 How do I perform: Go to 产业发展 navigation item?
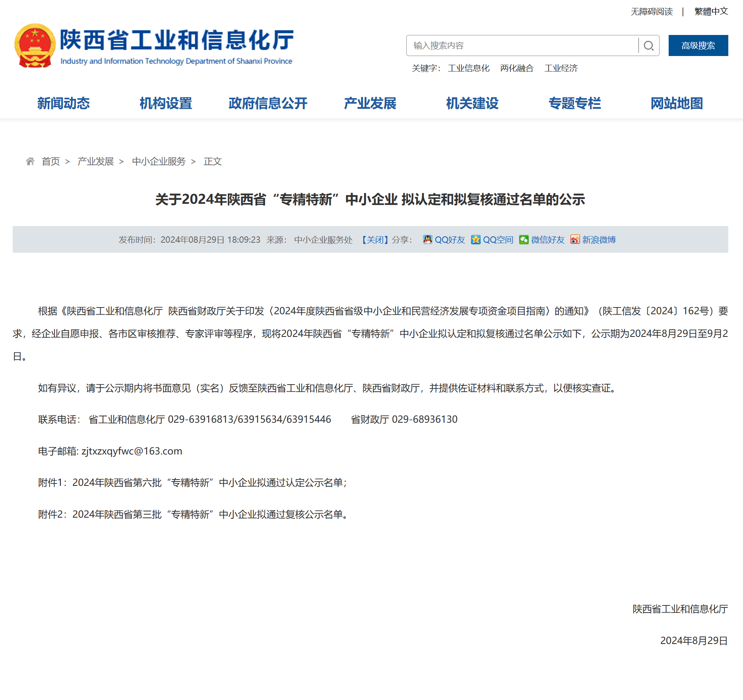click(370, 103)
